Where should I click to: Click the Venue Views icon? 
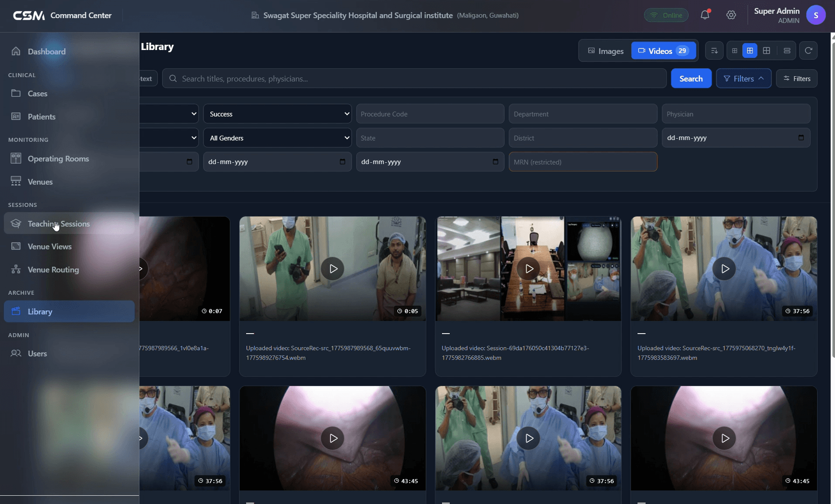[x=16, y=246]
